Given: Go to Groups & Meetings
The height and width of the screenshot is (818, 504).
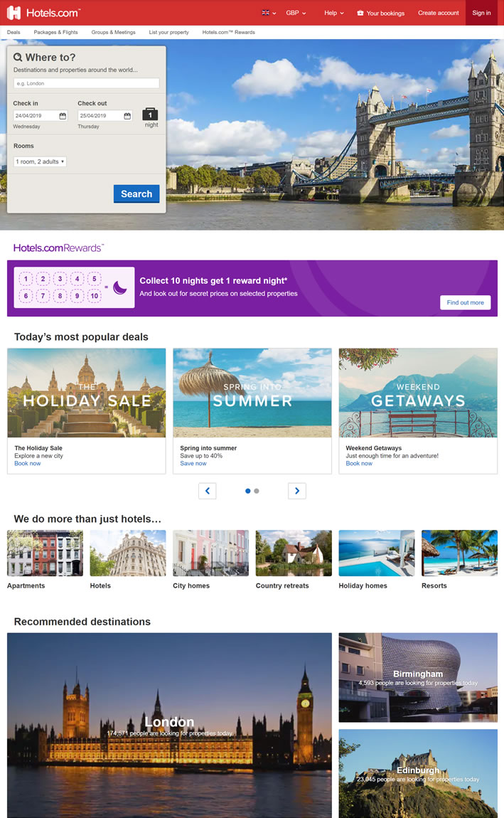Looking at the screenshot, I should pyautogui.click(x=113, y=32).
